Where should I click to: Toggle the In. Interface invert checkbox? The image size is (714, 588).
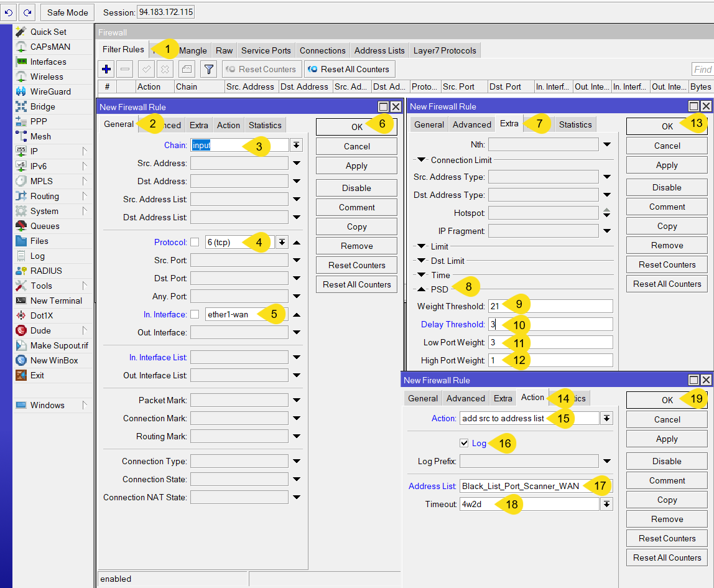[x=195, y=314]
